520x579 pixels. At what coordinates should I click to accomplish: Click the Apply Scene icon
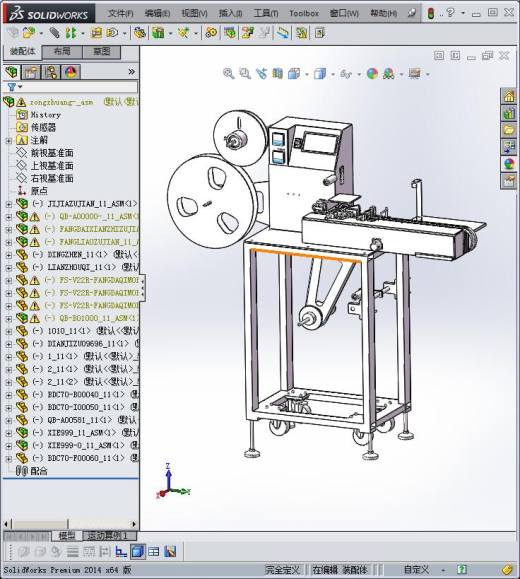(x=389, y=74)
